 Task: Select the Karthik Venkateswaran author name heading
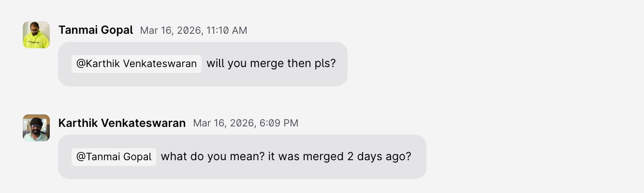122,123
